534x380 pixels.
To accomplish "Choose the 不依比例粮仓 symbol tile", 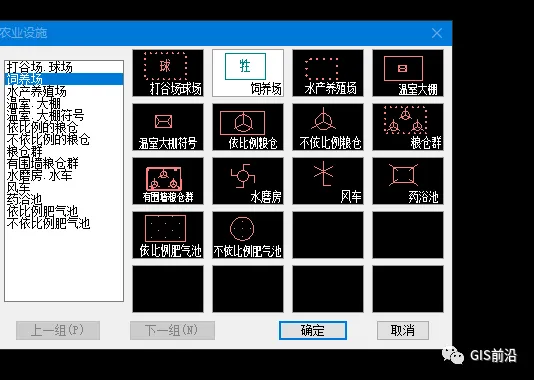I will (x=328, y=127).
